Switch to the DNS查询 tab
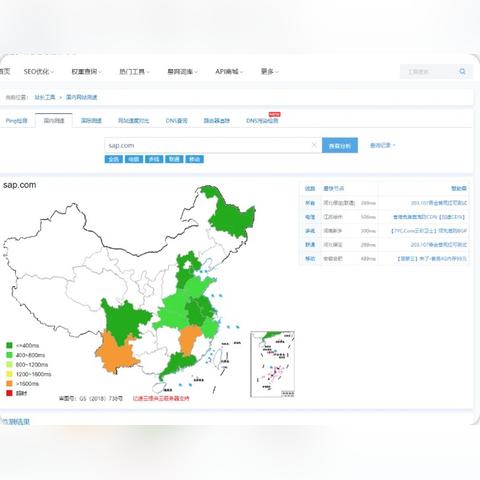 pyautogui.click(x=176, y=121)
